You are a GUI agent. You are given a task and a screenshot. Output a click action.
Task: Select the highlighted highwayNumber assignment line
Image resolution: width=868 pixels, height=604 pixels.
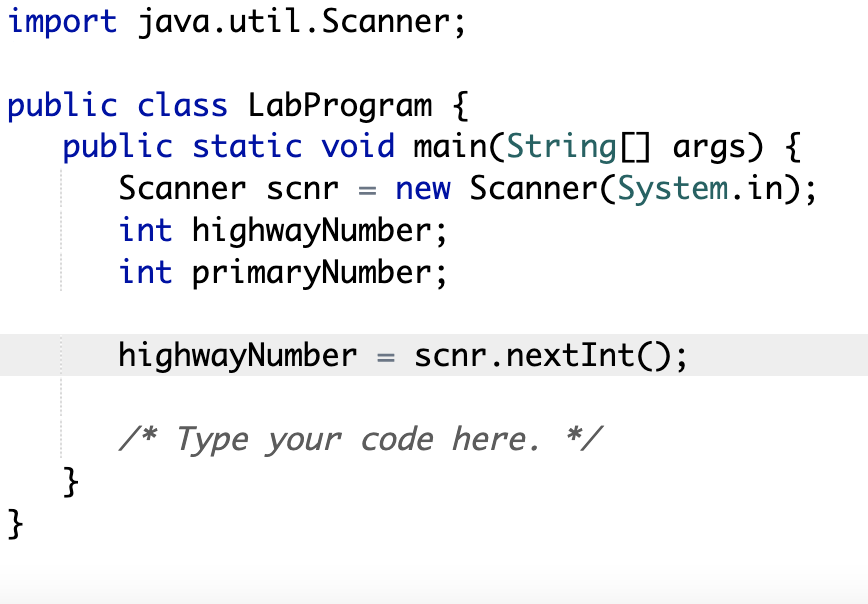400,355
